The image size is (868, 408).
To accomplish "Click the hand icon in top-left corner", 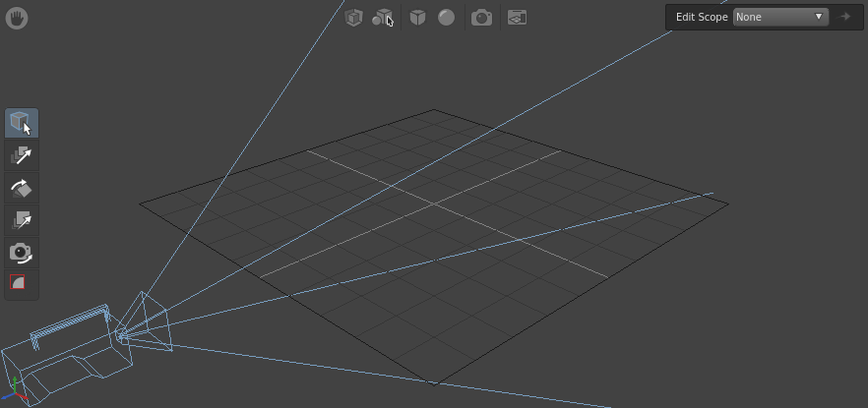I will [x=17, y=19].
